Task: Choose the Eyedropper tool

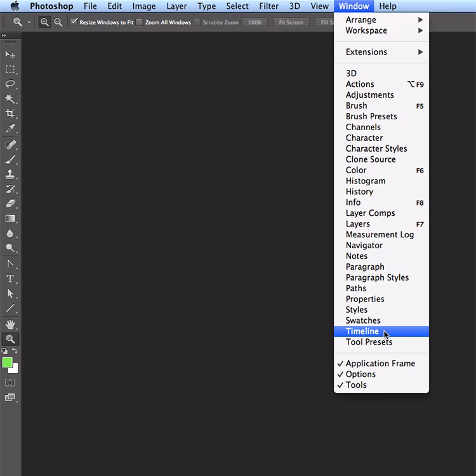Action: click(x=10, y=129)
